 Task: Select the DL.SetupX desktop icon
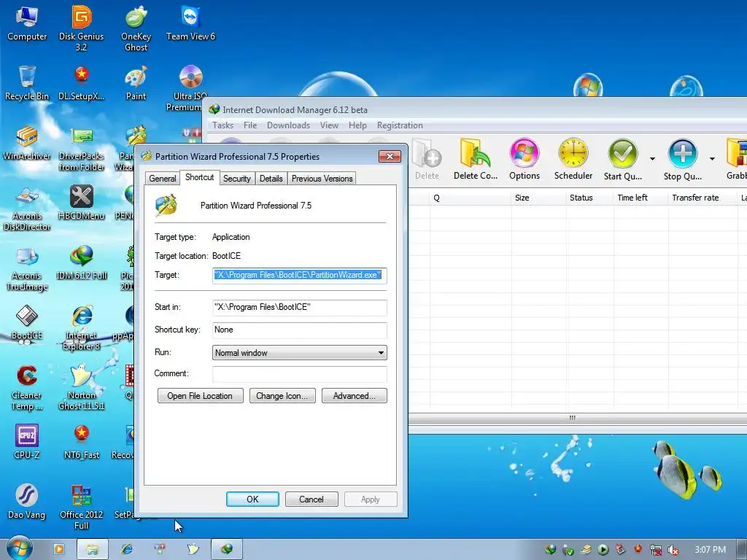pyautogui.click(x=81, y=83)
